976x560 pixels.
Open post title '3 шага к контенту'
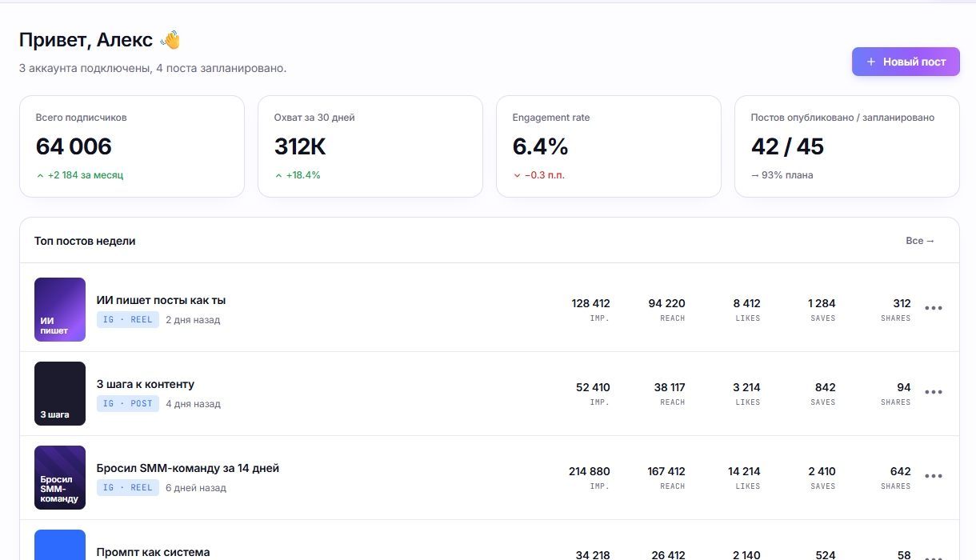coord(146,384)
